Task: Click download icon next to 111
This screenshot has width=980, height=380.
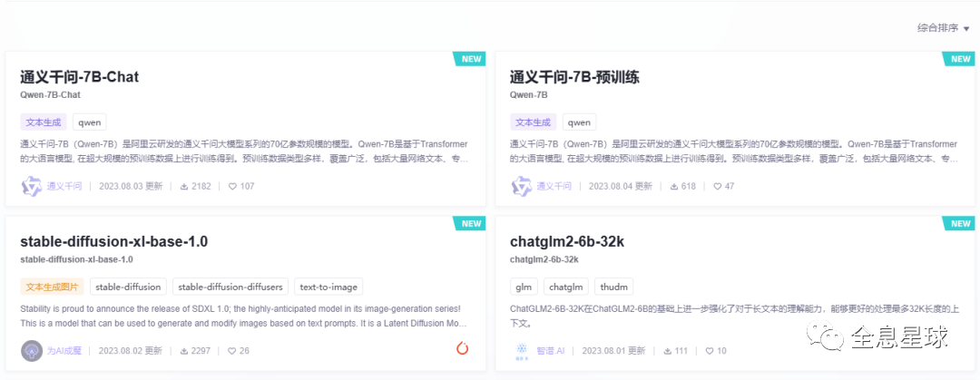Action: tap(668, 351)
